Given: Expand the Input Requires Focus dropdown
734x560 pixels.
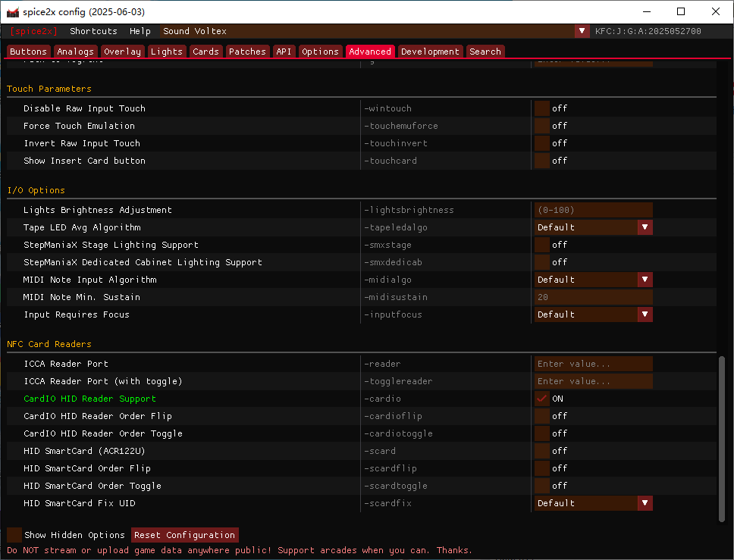Looking at the screenshot, I should 645,314.
